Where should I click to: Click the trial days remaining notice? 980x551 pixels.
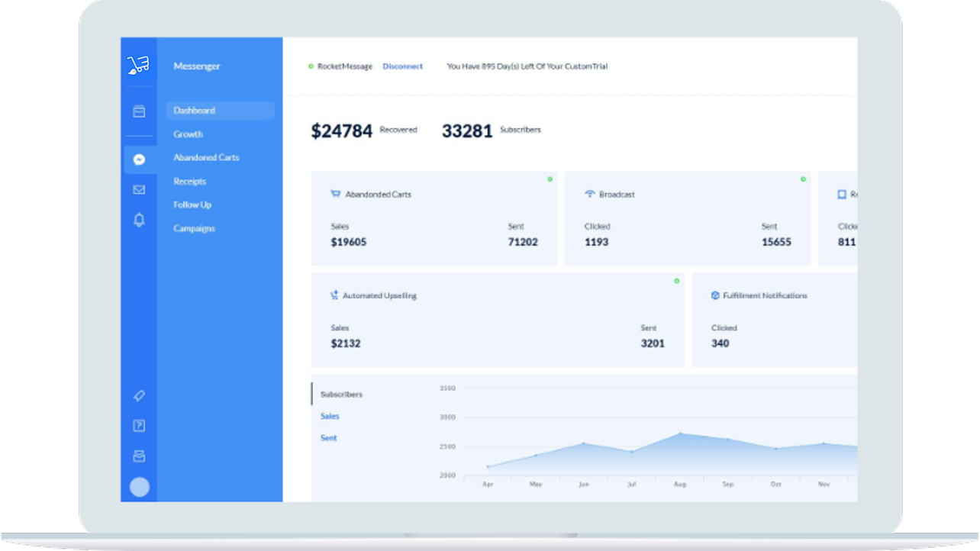point(527,66)
